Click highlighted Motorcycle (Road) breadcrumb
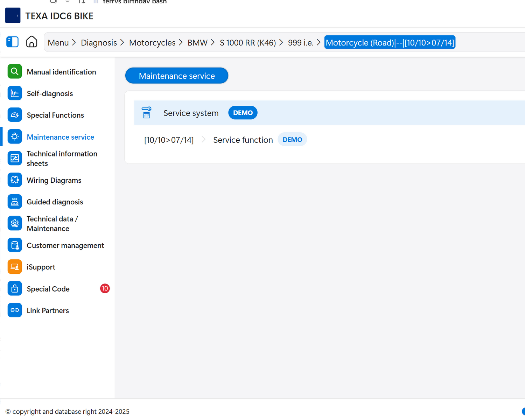 tap(390, 42)
